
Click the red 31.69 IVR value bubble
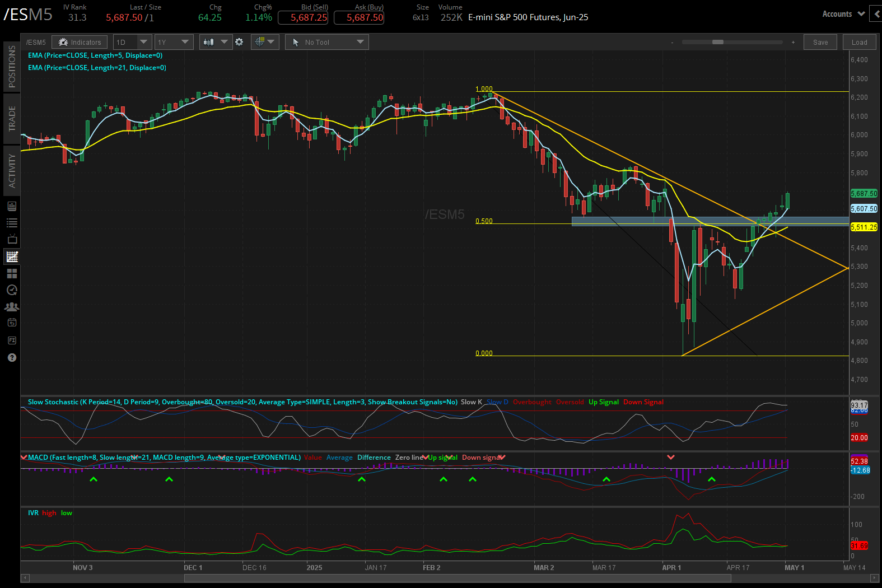click(859, 545)
